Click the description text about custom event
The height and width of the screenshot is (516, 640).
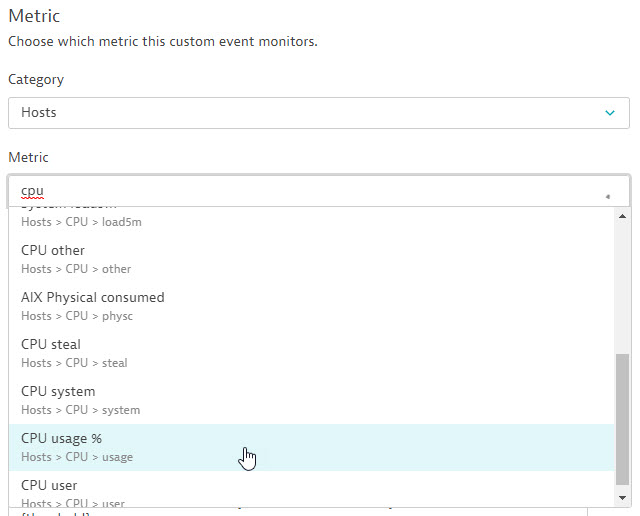pos(162,41)
